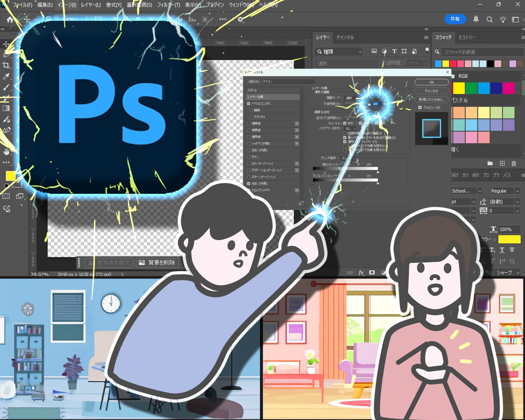525x420 pixels.
Task: Select the Move tool in left toolbar
Action: (x=6, y=44)
